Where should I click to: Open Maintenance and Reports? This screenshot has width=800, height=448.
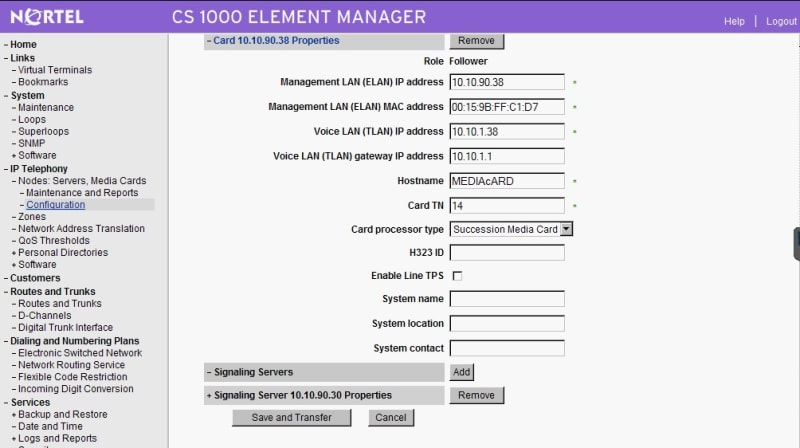(82, 192)
